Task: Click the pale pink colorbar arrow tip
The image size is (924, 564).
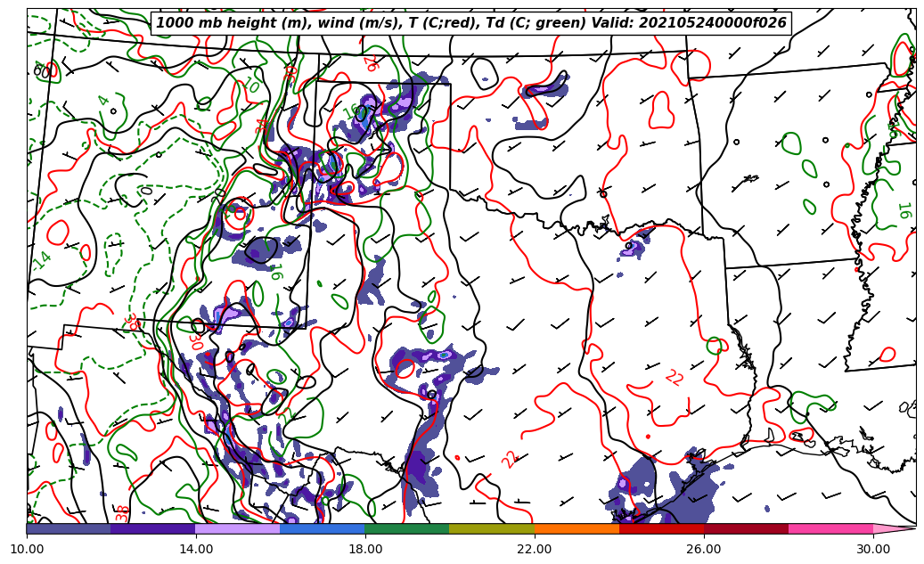Action: point(893,528)
